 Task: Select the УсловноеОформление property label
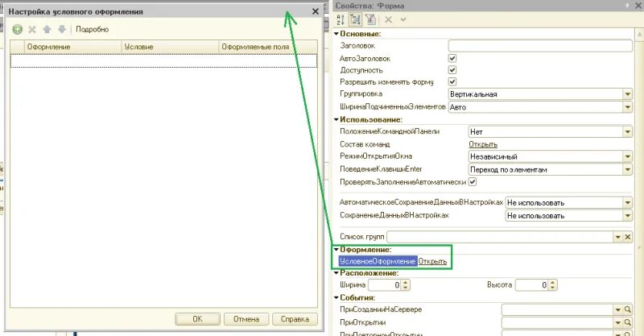click(x=378, y=261)
